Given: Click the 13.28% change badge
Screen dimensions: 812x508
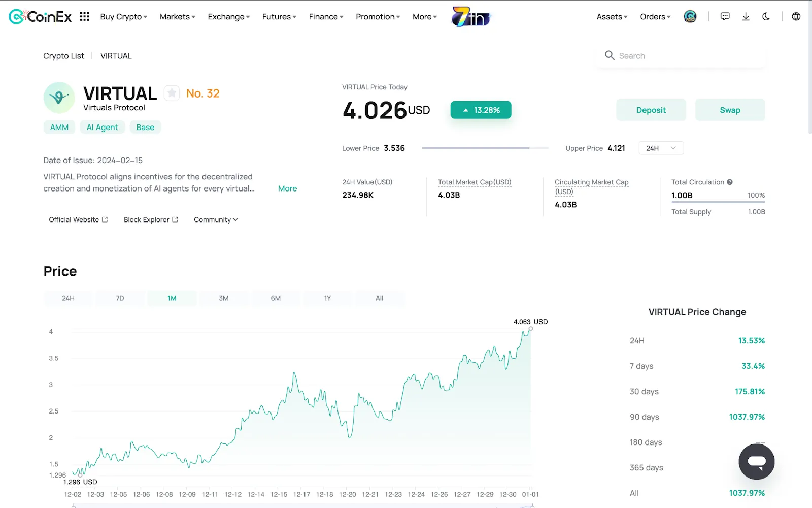Looking at the screenshot, I should click(481, 110).
